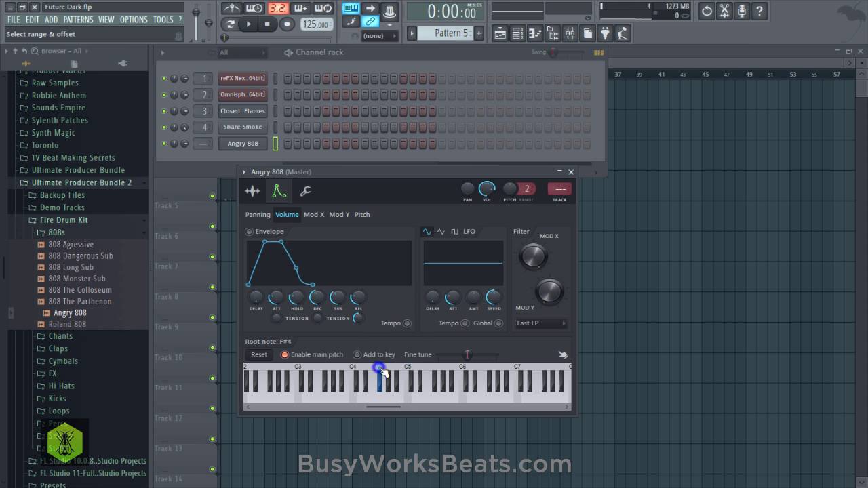The height and width of the screenshot is (488, 868).
Task: Stop playback with the stop button
Action: 267,24
